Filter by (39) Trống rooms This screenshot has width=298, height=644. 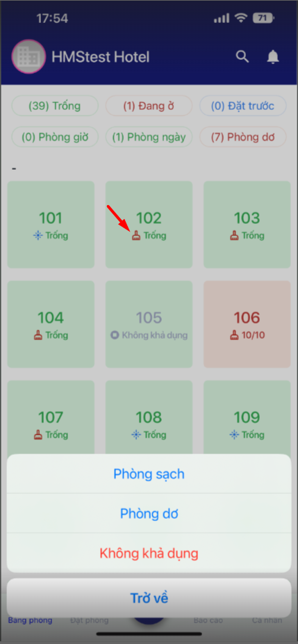(55, 106)
